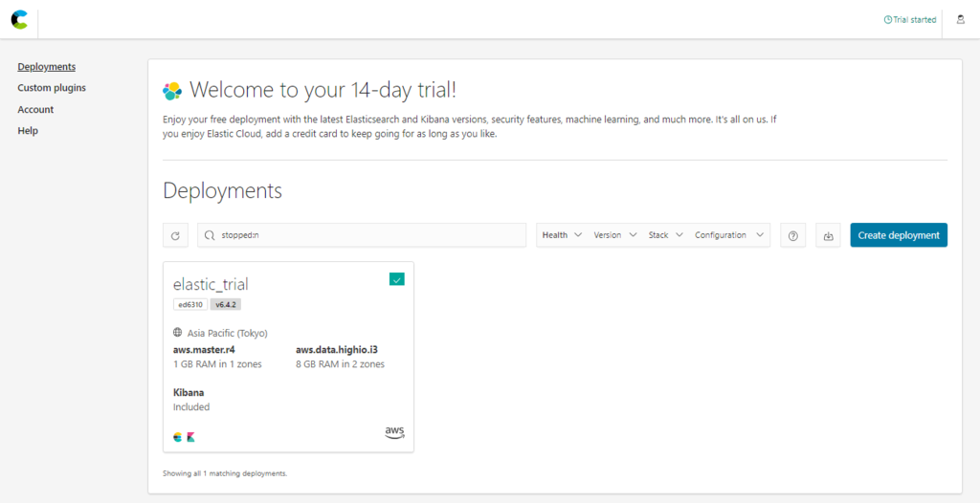Open Account in the sidebar
Image resolution: width=980 pixels, height=503 pixels.
(x=35, y=109)
